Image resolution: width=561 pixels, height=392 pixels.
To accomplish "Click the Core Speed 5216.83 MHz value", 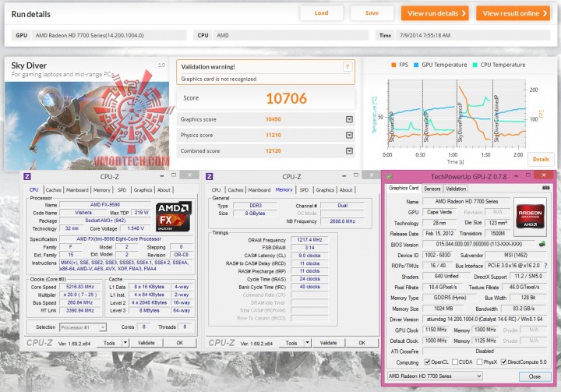I will coord(79,287).
